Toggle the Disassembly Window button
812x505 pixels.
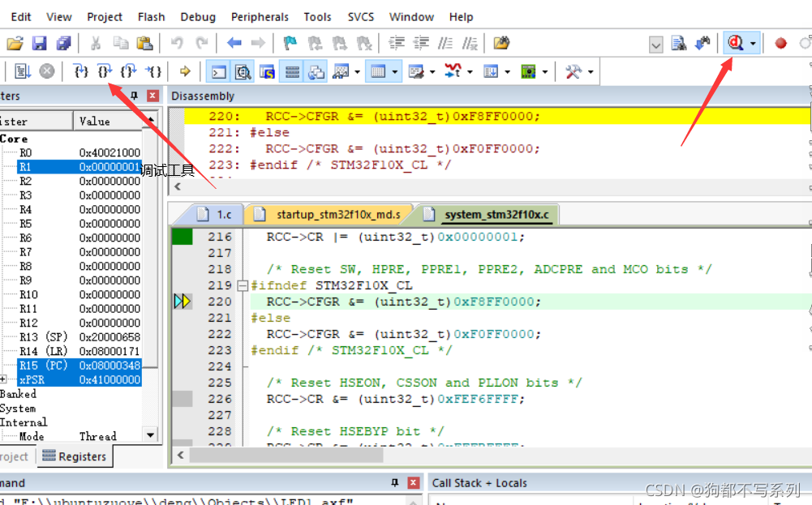pyautogui.click(x=243, y=72)
